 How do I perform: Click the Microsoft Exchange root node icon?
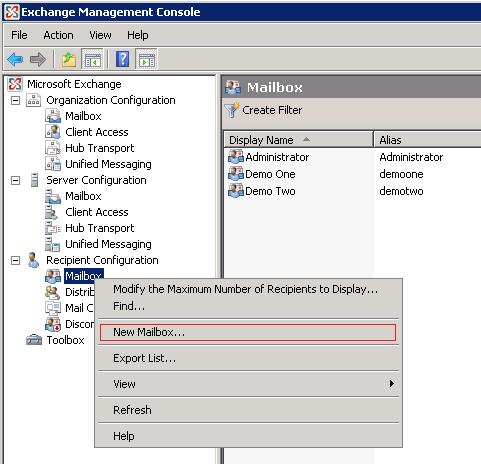coord(15,84)
